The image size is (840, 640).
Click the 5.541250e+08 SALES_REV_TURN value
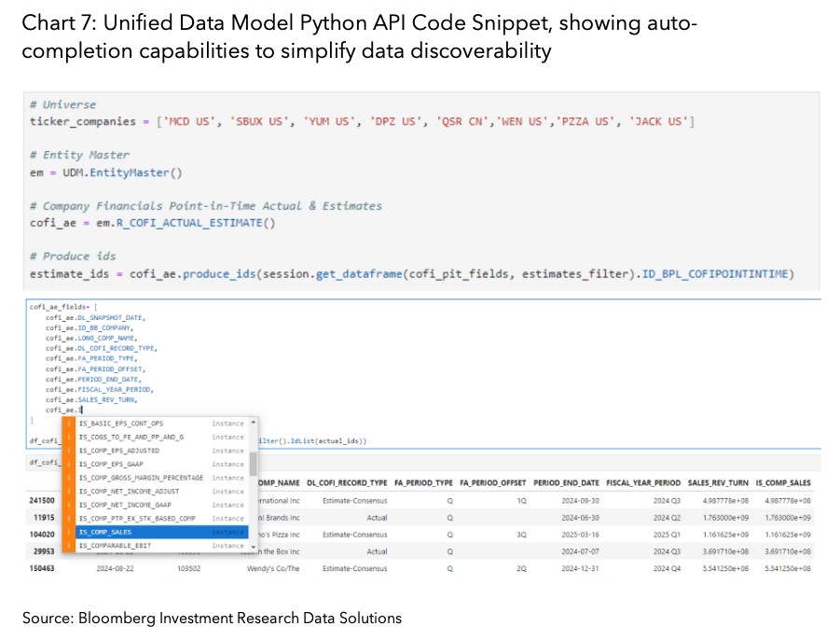click(725, 569)
